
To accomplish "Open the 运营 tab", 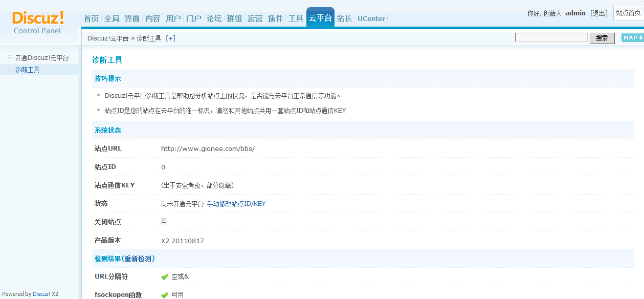I will pyautogui.click(x=255, y=18).
